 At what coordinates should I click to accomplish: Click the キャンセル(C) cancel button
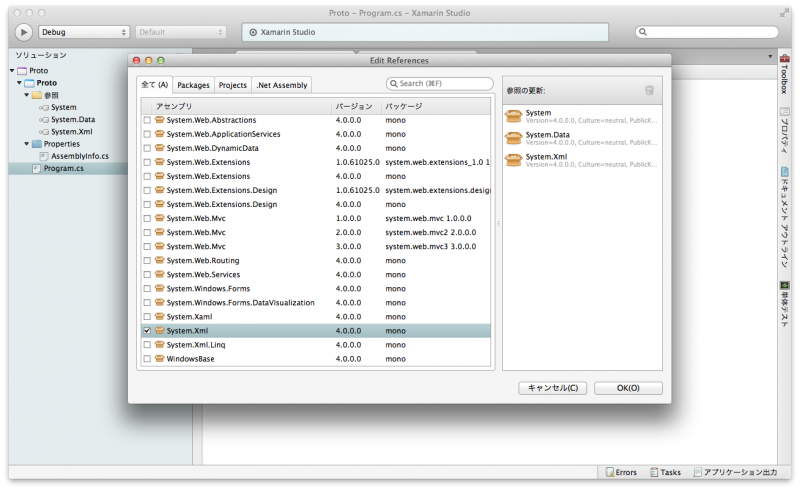553,388
